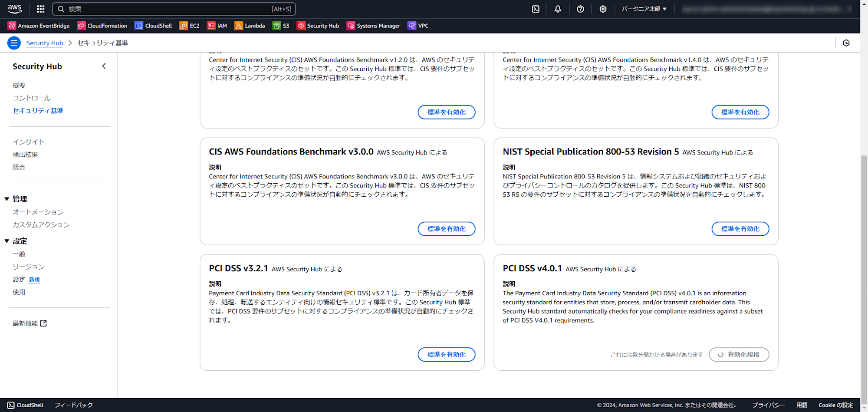Image resolution: width=868 pixels, height=412 pixels.
Task: Enable the CIS v1.2.0 standard
Action: [446, 112]
